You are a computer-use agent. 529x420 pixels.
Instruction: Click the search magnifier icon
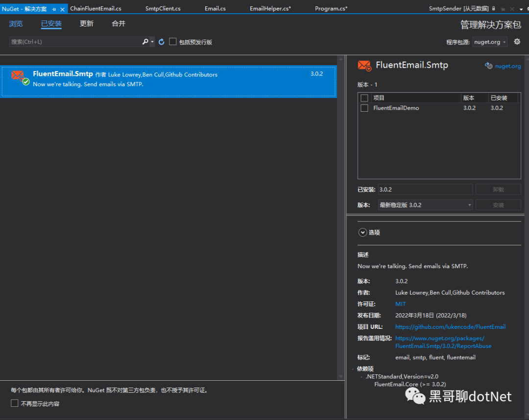[145, 42]
